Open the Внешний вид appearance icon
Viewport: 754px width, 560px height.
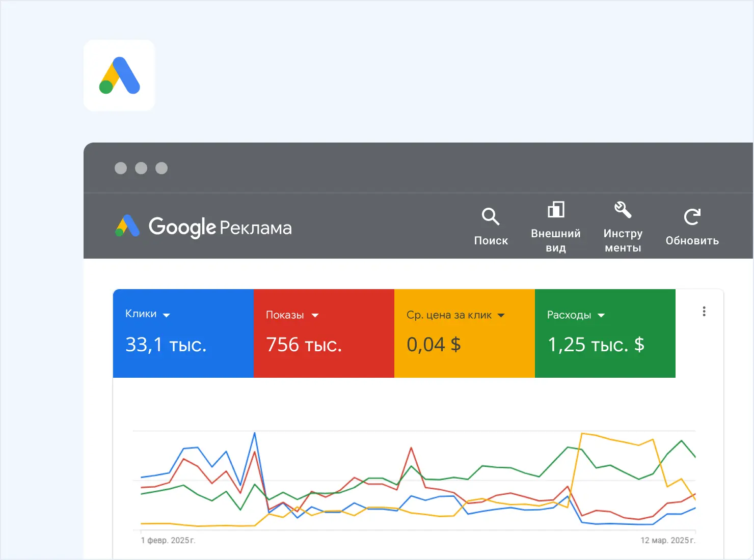(x=555, y=210)
